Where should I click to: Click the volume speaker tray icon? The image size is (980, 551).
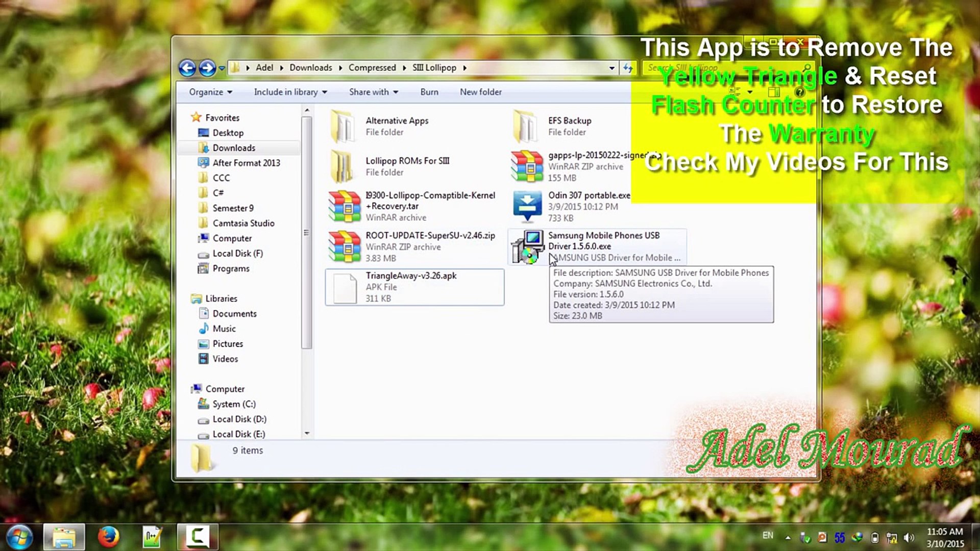pos(909,538)
